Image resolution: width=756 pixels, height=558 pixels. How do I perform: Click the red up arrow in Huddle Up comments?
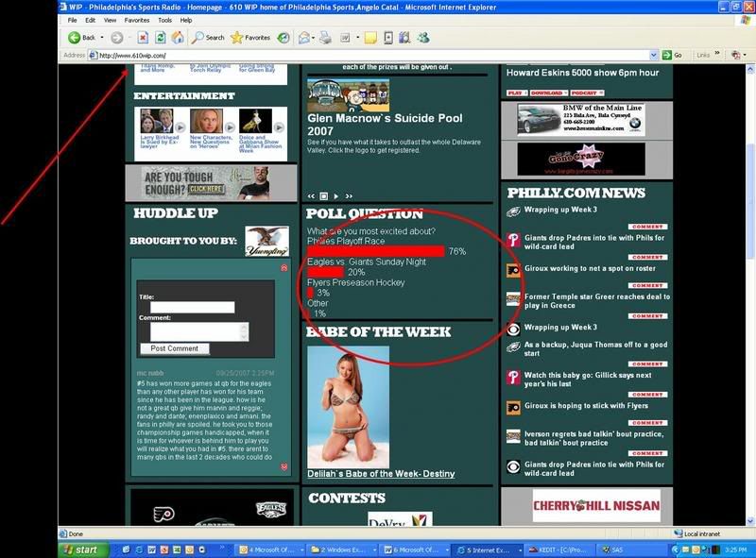tap(284, 268)
